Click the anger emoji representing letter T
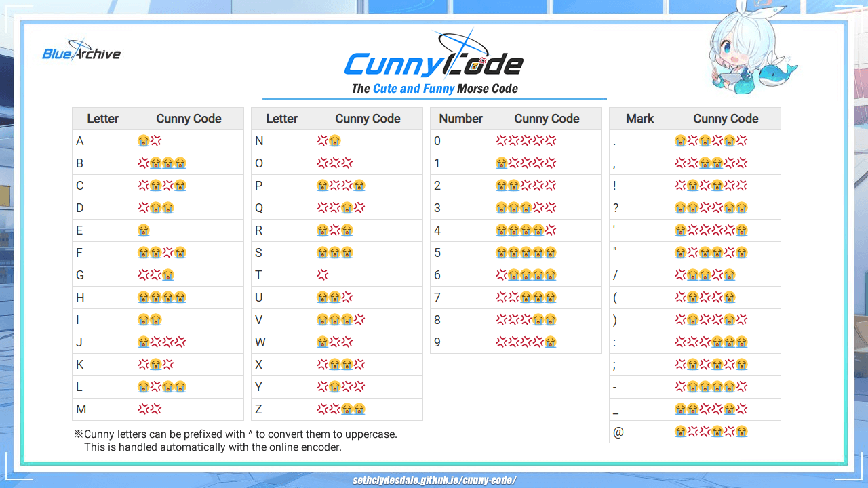 (x=322, y=274)
